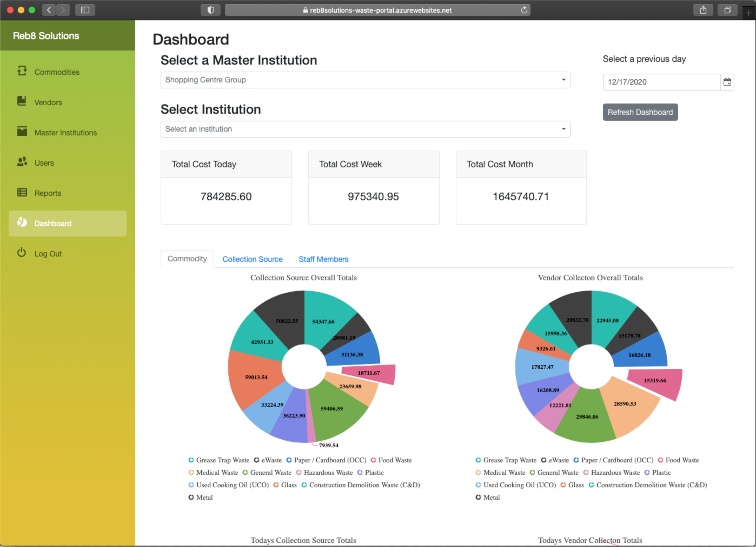Open the Master Institution dropdown
756x547 pixels.
point(365,80)
